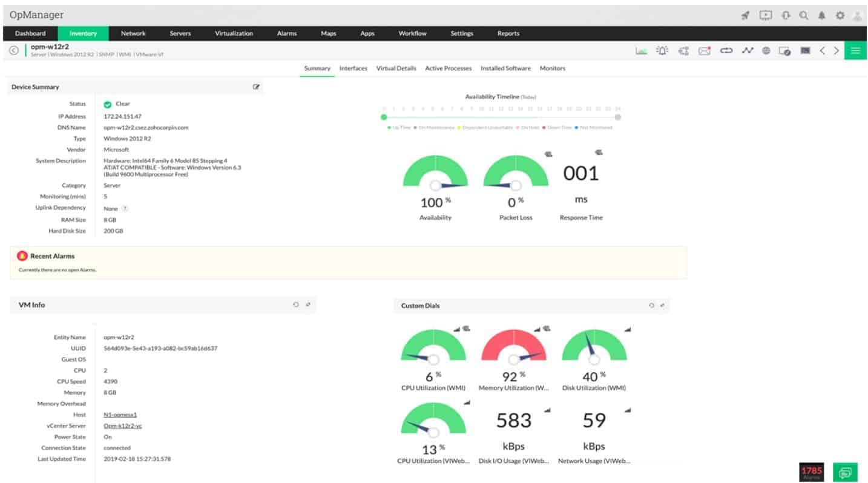Open the Apps menu
The width and height of the screenshot is (868, 483).
point(367,33)
